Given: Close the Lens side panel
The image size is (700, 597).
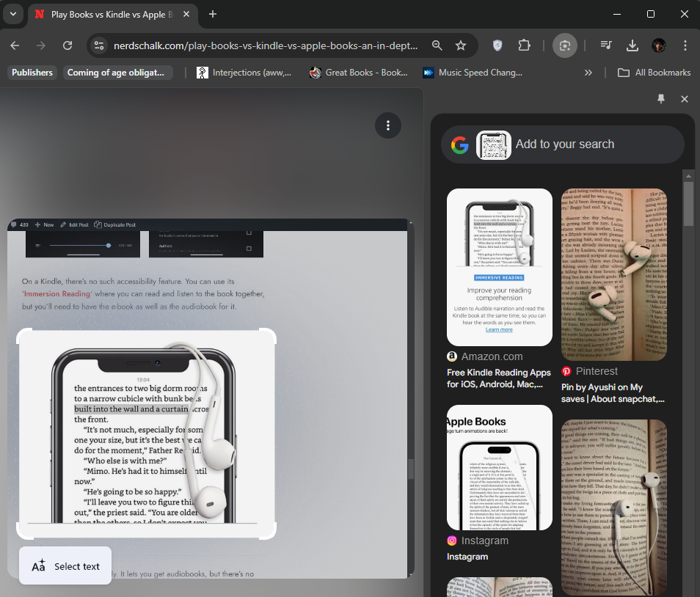Looking at the screenshot, I should pos(685,99).
